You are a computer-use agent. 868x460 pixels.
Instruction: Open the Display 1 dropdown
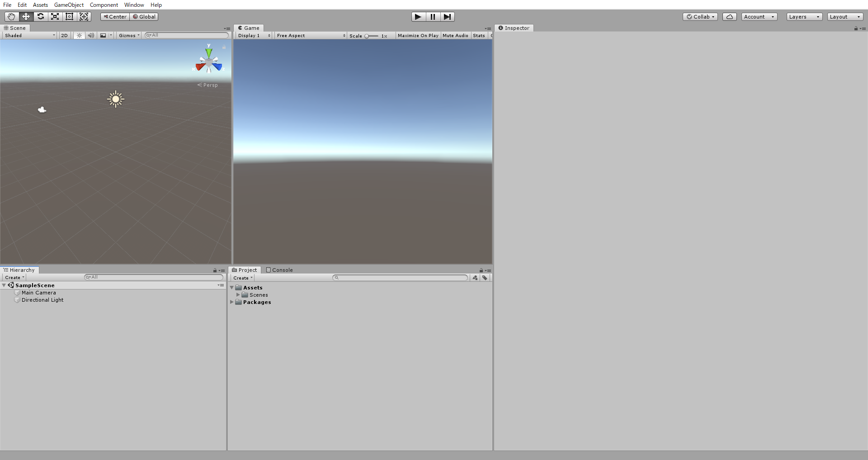(254, 35)
